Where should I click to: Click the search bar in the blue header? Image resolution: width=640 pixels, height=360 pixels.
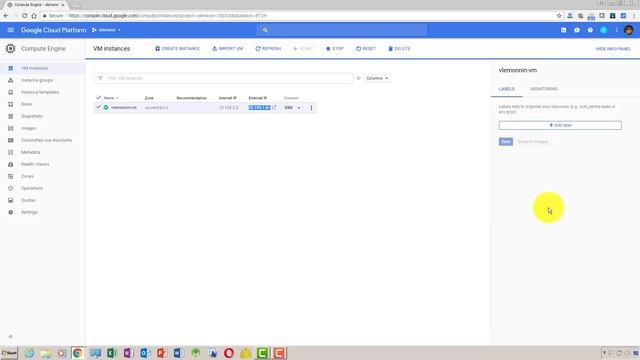coord(342,30)
